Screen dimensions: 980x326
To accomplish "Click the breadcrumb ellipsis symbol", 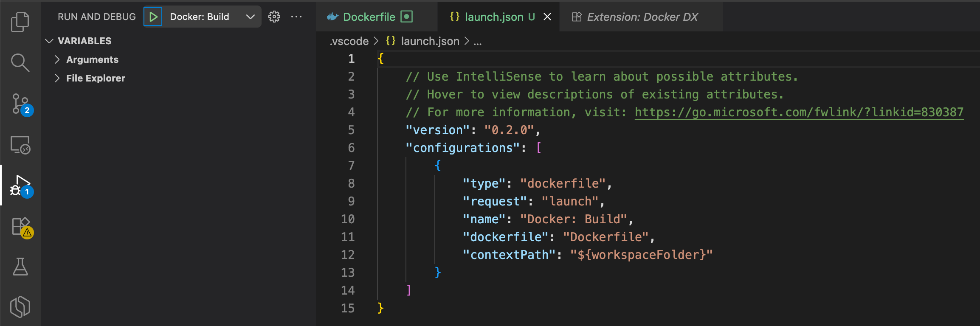I will (x=478, y=41).
